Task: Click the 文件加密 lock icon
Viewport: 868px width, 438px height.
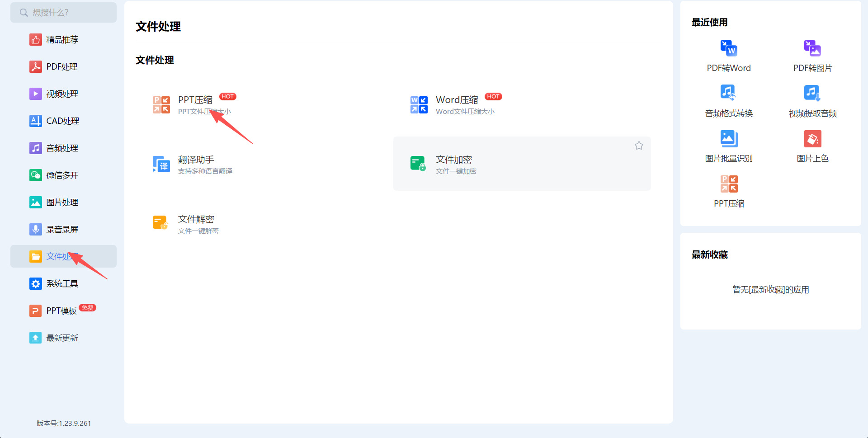Action: 418,164
